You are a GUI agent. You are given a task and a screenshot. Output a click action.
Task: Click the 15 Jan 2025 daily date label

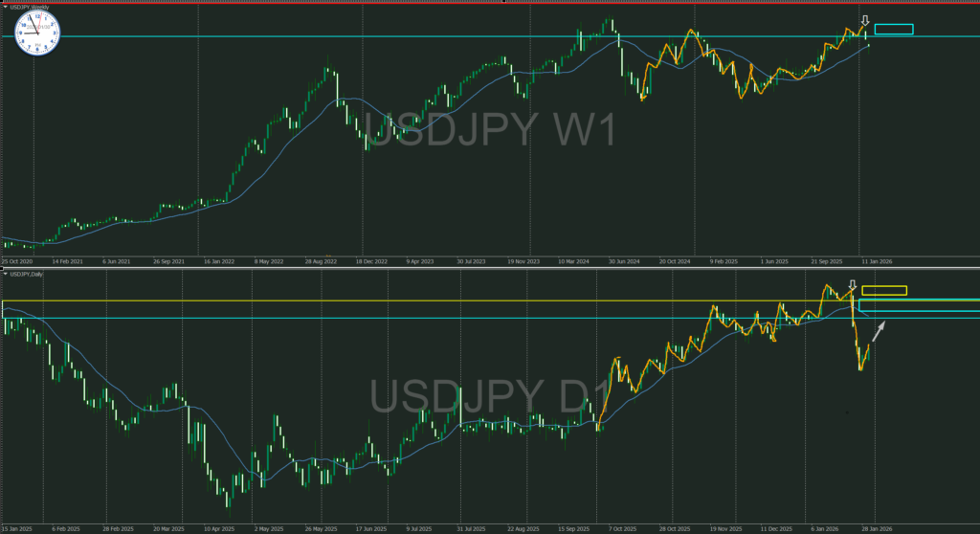pyautogui.click(x=17, y=528)
